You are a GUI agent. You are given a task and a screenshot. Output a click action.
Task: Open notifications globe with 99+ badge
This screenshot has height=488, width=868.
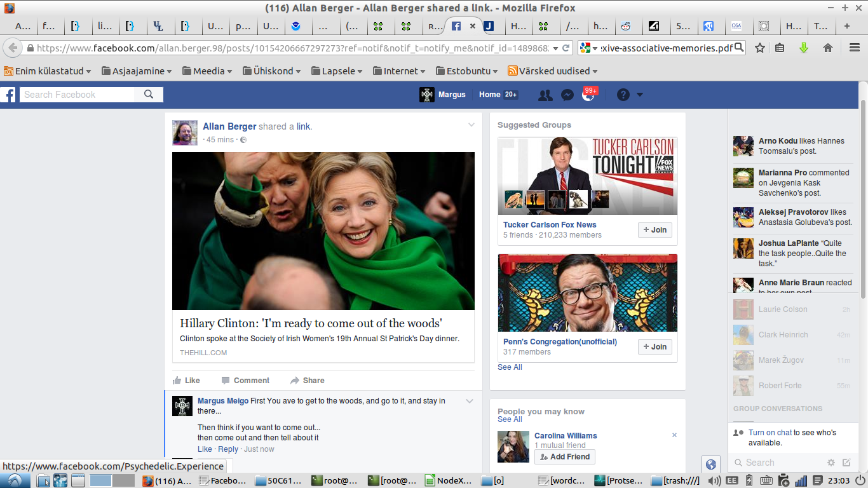click(x=588, y=95)
